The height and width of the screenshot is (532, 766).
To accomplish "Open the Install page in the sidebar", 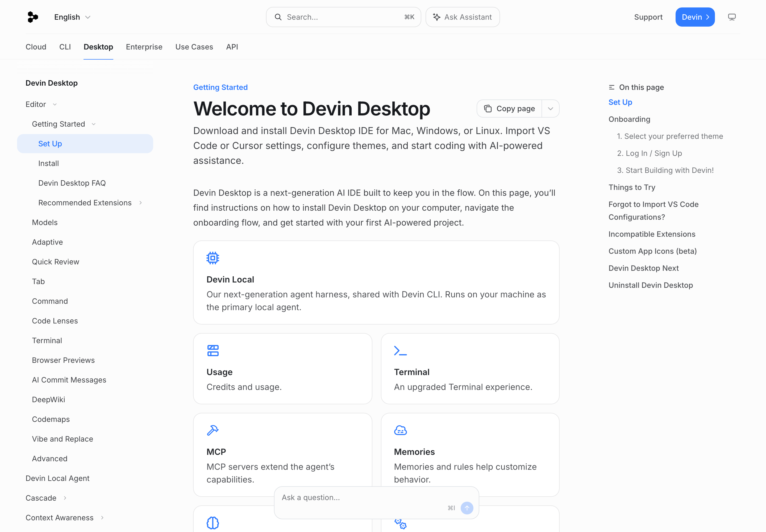I will (49, 163).
